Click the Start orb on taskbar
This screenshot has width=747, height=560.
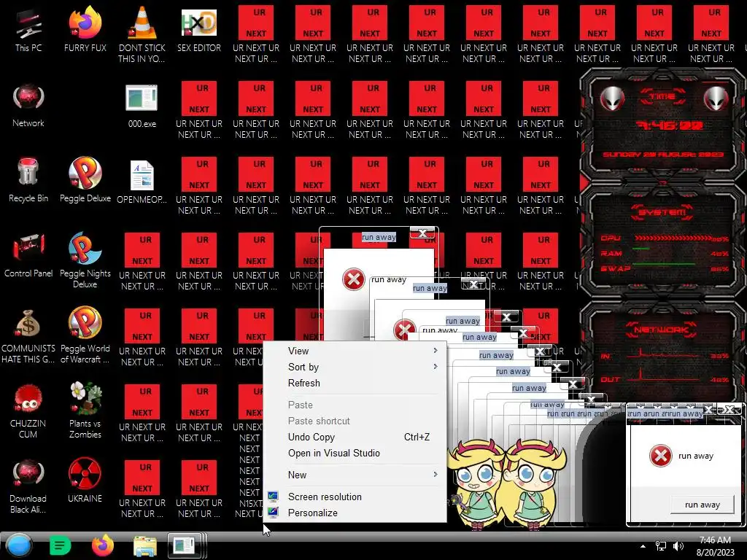19,545
